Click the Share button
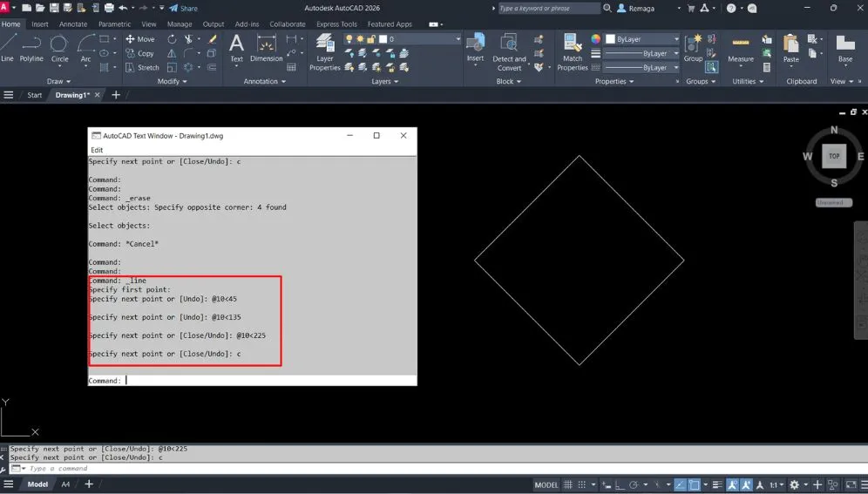Viewport: 868px width, 494px height. point(183,9)
